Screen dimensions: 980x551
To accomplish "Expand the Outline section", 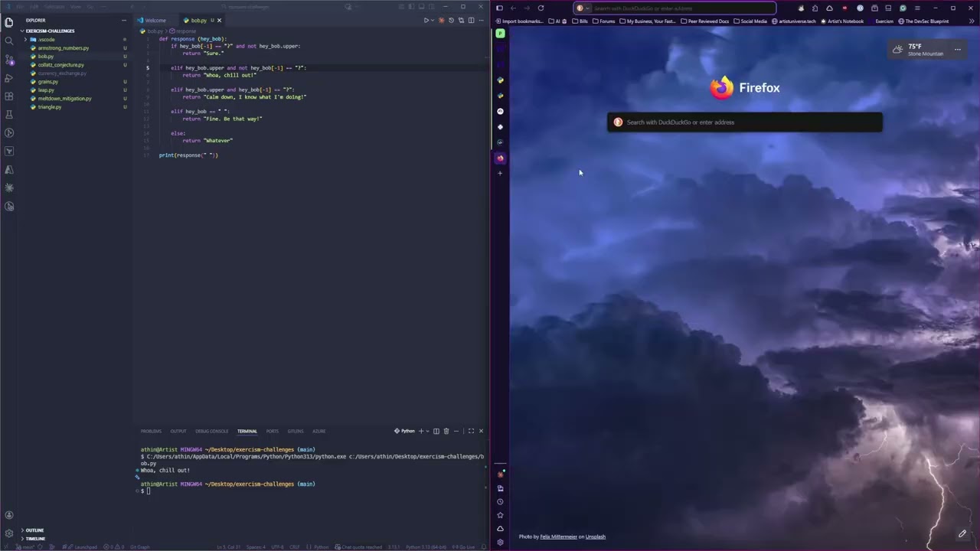I will click(x=34, y=530).
